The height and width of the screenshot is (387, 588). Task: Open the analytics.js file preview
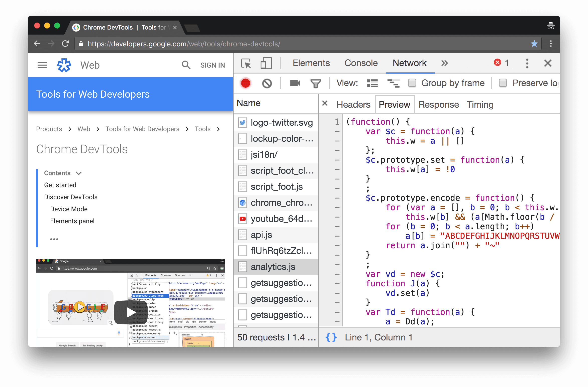pyautogui.click(x=272, y=267)
